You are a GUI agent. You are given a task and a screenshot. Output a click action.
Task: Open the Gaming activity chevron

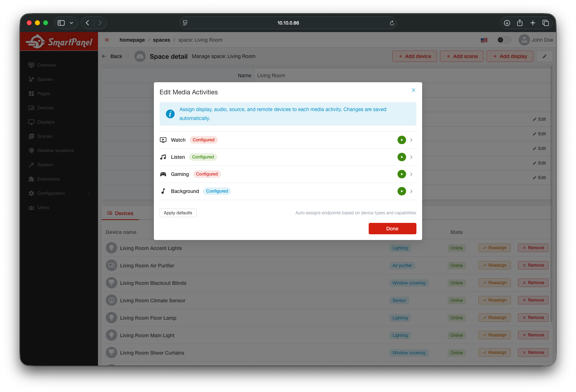411,174
